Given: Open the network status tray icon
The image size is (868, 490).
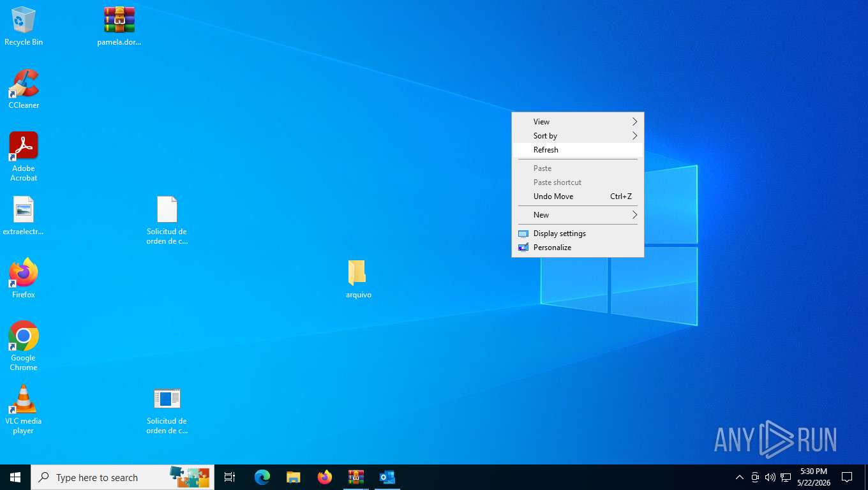Looking at the screenshot, I should tap(786, 477).
